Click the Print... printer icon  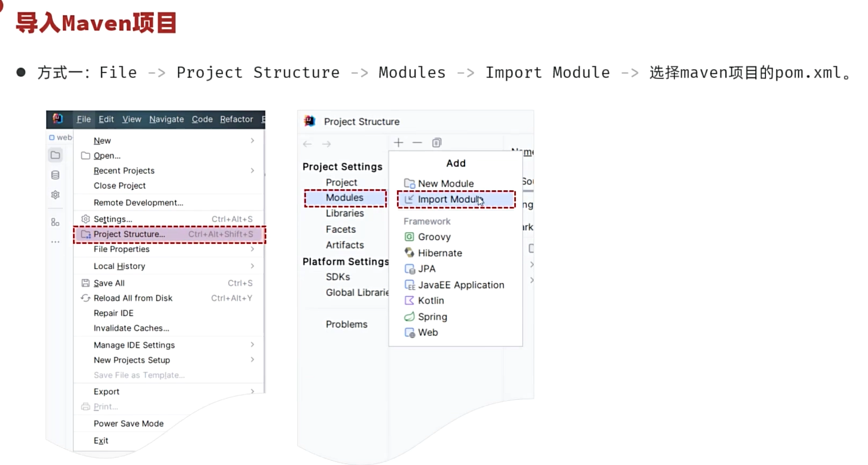(x=85, y=406)
